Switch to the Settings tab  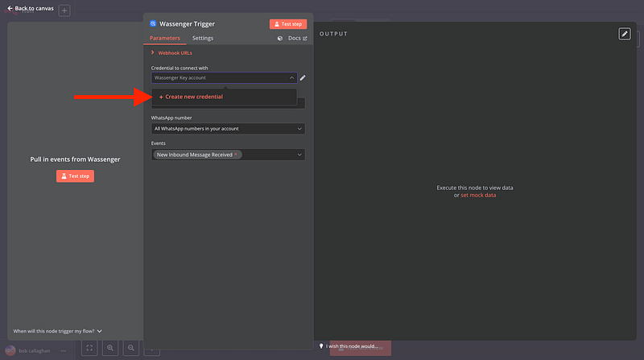(x=203, y=38)
